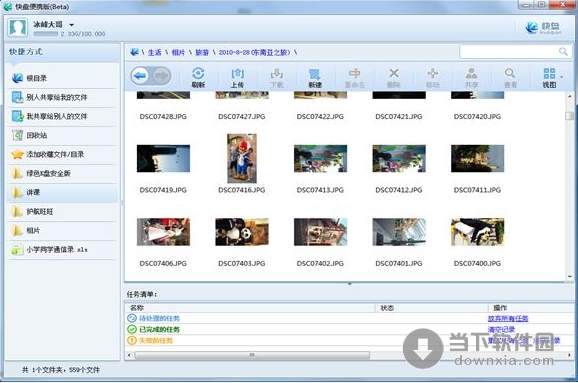Go to 旅游 in the breadcrumb
The image size is (578, 383).
(202, 52)
